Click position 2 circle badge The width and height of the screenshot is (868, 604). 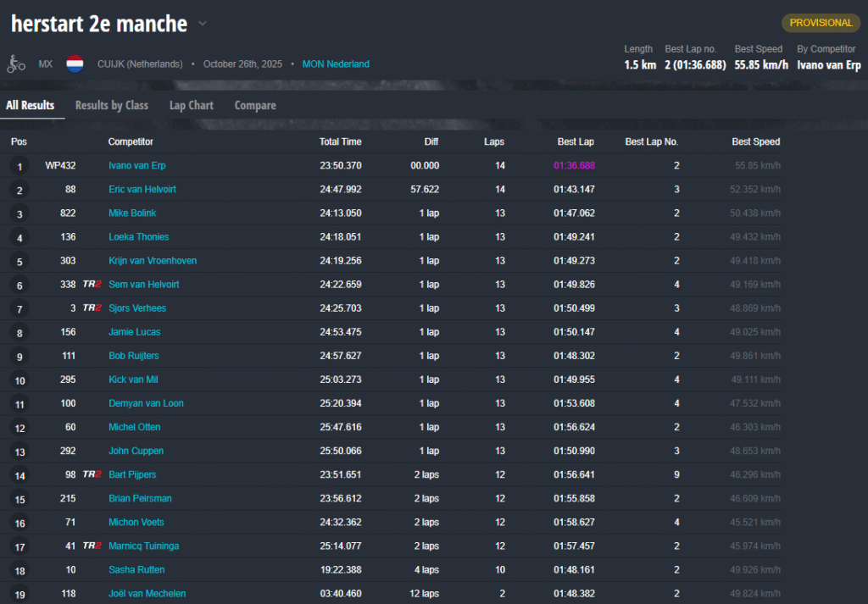(19, 190)
